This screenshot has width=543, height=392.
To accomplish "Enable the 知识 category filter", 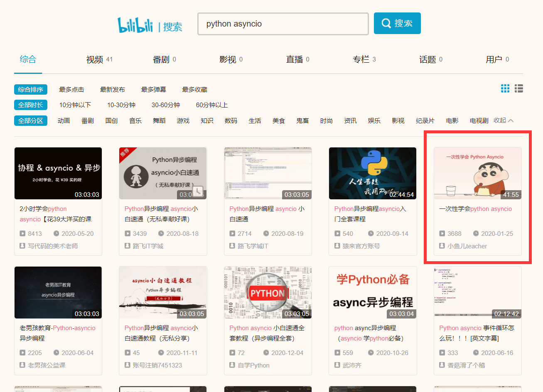I will (206, 120).
